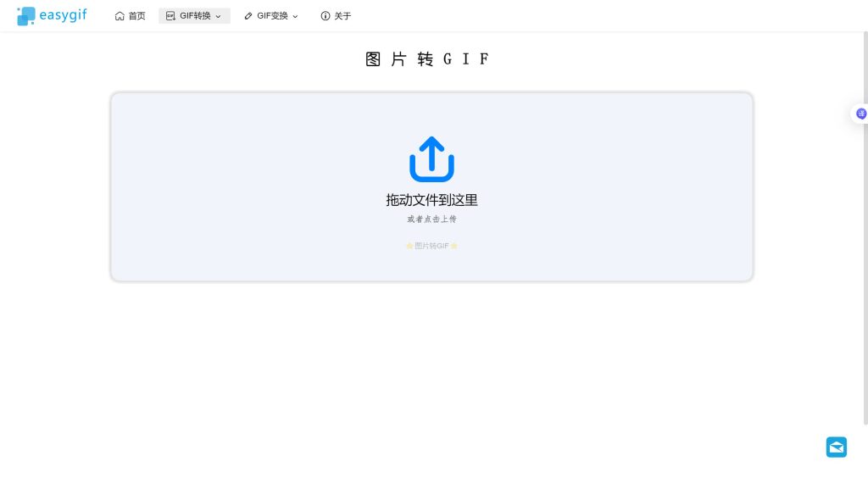Go to the 首页 home page

pos(136,16)
